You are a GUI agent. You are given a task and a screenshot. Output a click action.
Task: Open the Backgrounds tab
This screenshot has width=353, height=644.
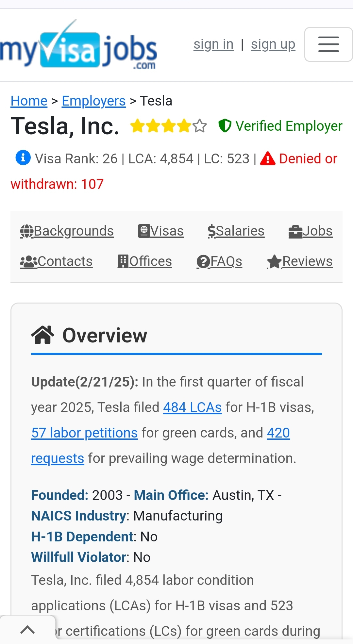[67, 231]
